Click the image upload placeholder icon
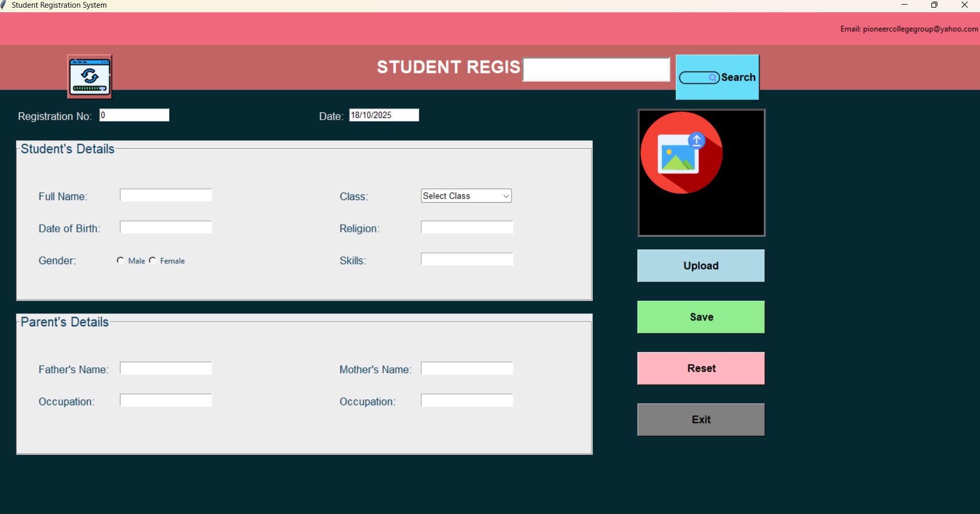The image size is (980, 514). (x=682, y=153)
